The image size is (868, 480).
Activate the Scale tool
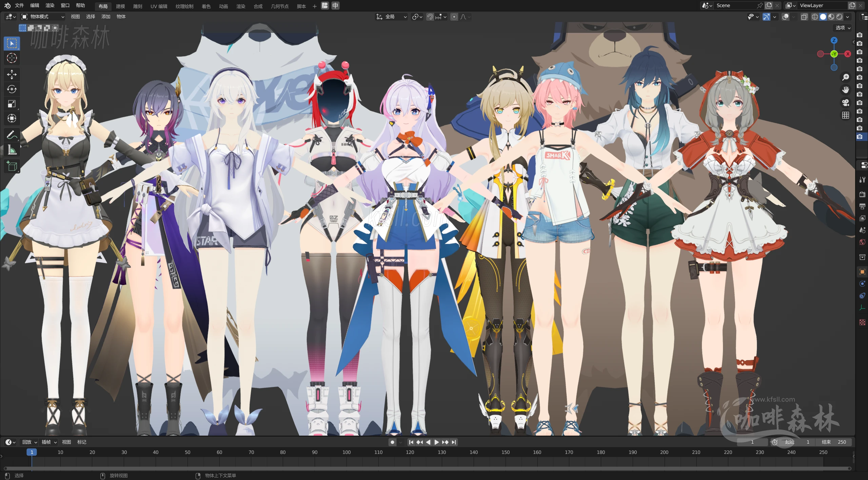coord(12,104)
